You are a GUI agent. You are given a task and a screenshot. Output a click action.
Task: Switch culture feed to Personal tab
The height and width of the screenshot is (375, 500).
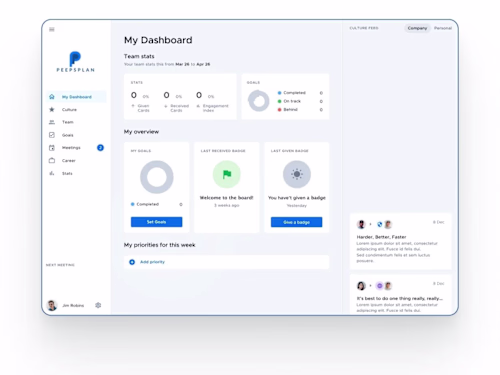point(443,28)
